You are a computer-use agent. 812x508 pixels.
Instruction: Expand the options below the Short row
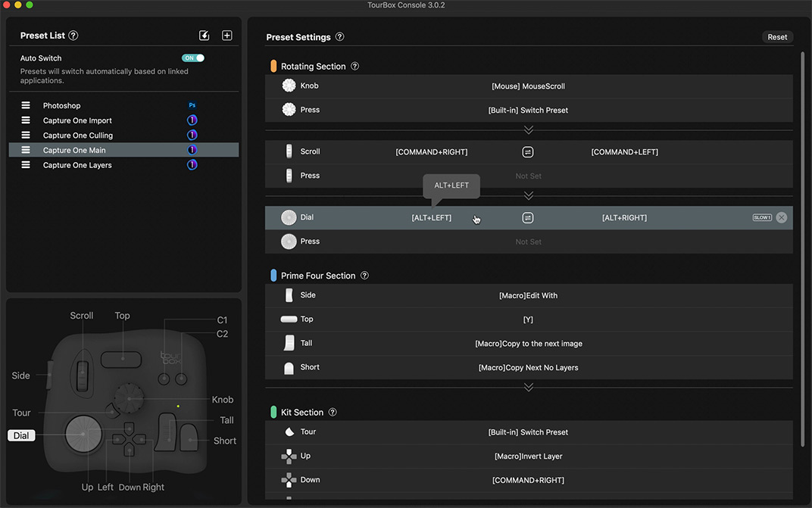(x=528, y=388)
